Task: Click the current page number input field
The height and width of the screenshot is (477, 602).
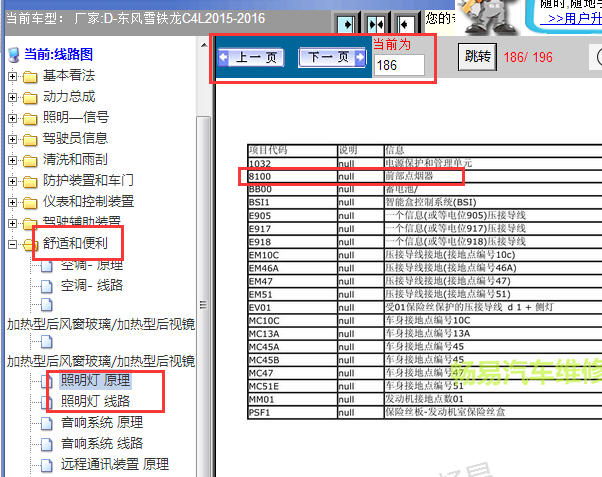Action: coord(399,65)
